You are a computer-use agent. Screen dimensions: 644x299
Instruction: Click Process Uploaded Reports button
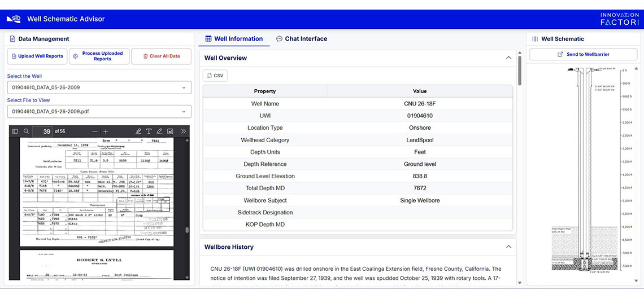(99, 56)
